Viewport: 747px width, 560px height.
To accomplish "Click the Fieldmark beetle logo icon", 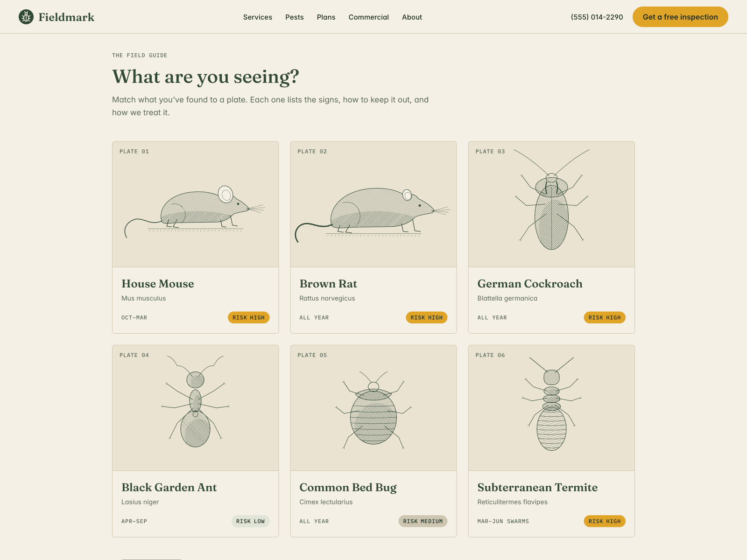I will click(26, 17).
